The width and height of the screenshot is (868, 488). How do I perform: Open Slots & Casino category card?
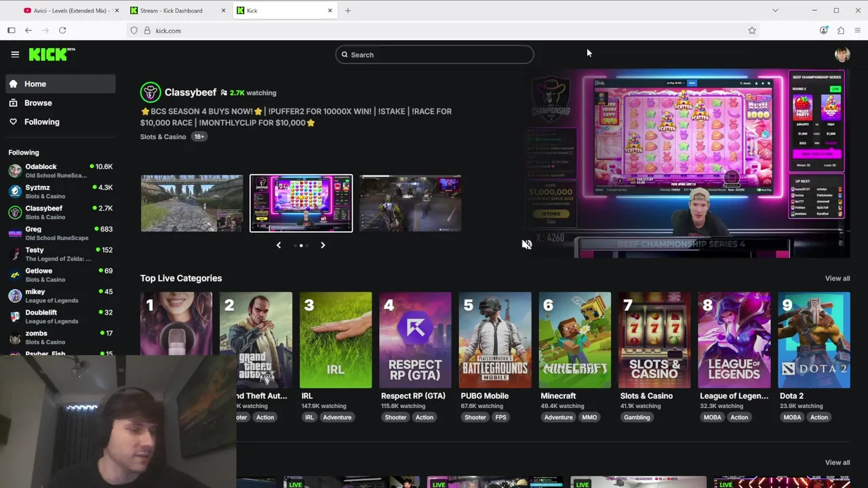655,340
